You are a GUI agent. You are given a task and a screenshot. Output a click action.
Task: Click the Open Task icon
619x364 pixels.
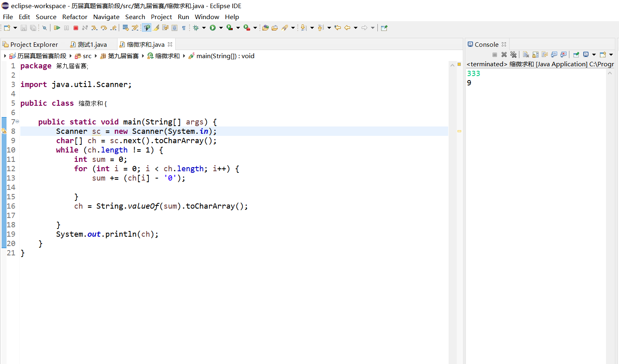[x=275, y=28]
